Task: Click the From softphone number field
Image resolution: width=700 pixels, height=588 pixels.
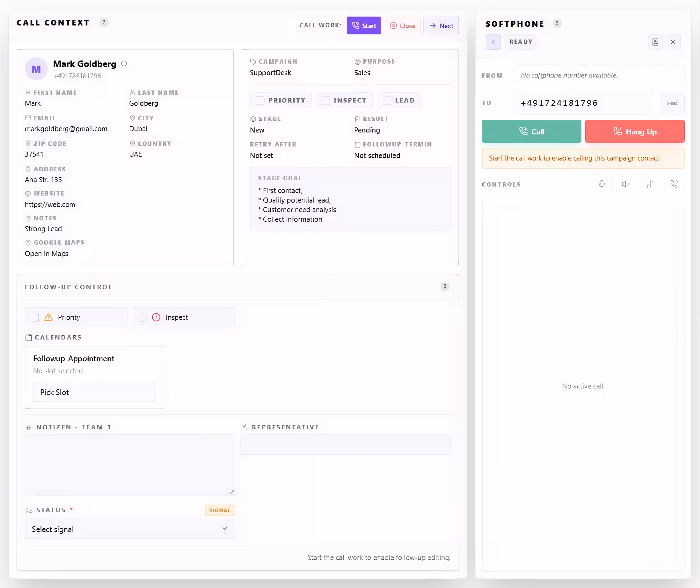Action: 598,75
